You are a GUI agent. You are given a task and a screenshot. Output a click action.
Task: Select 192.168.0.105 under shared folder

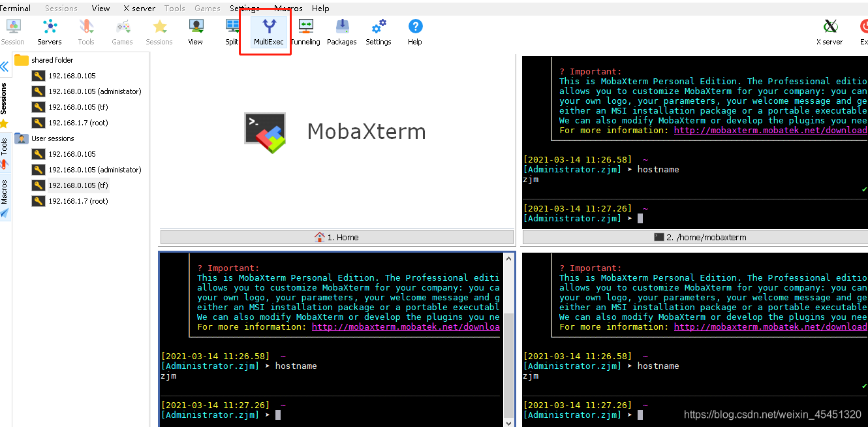(72, 76)
